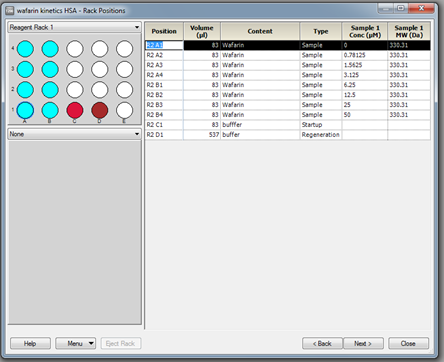Select the R2 D1 Regeneration row
The image size is (444, 362).
pyautogui.click(x=288, y=135)
